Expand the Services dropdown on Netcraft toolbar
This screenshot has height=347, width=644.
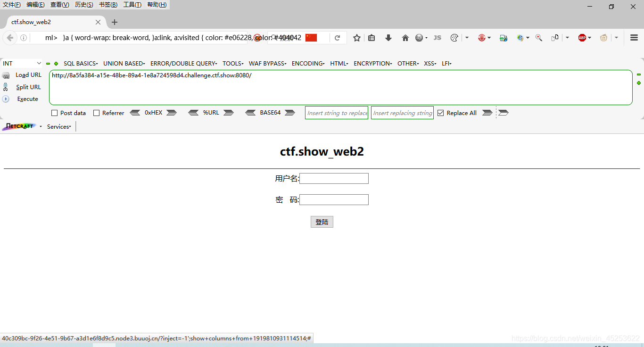(x=59, y=126)
